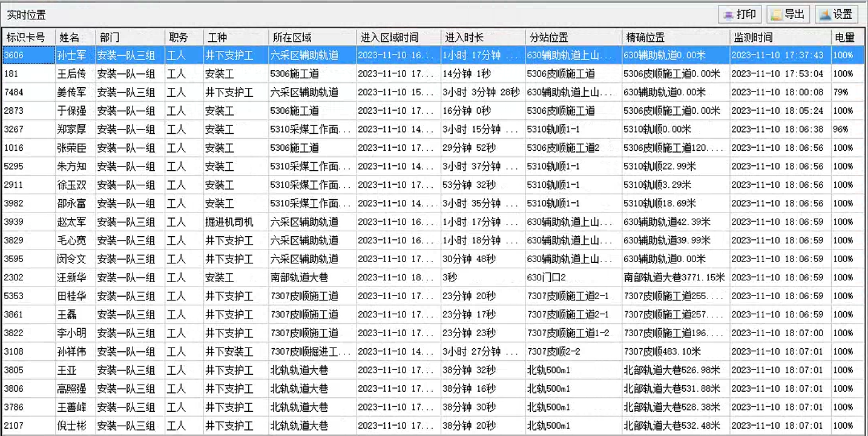Click position 630辅助轨道39.99米
Image resolution: width=868 pixels, height=436 pixels.
click(x=667, y=241)
